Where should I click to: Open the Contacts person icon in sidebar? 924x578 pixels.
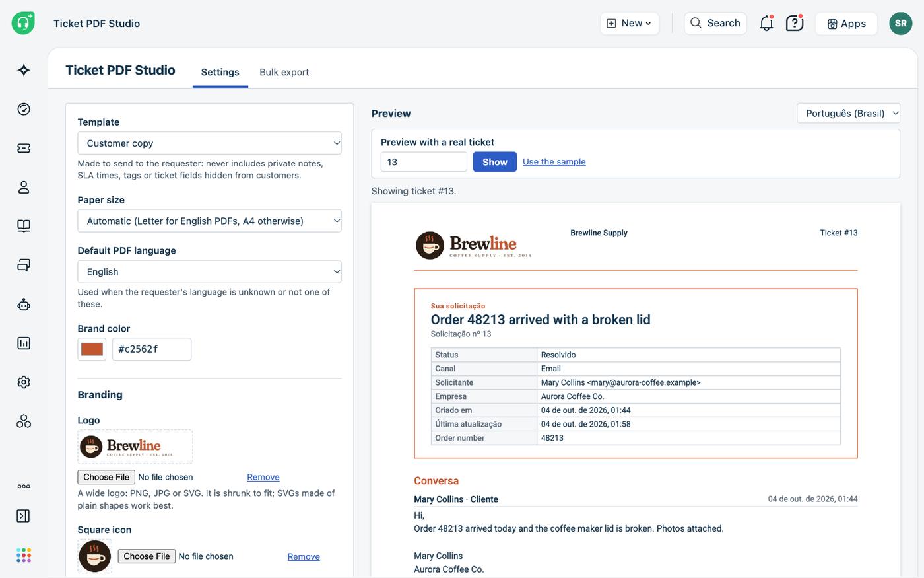click(x=24, y=187)
